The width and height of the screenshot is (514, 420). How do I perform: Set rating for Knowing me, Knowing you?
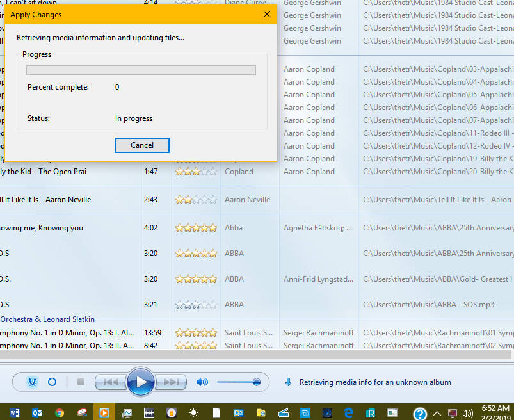click(196, 228)
